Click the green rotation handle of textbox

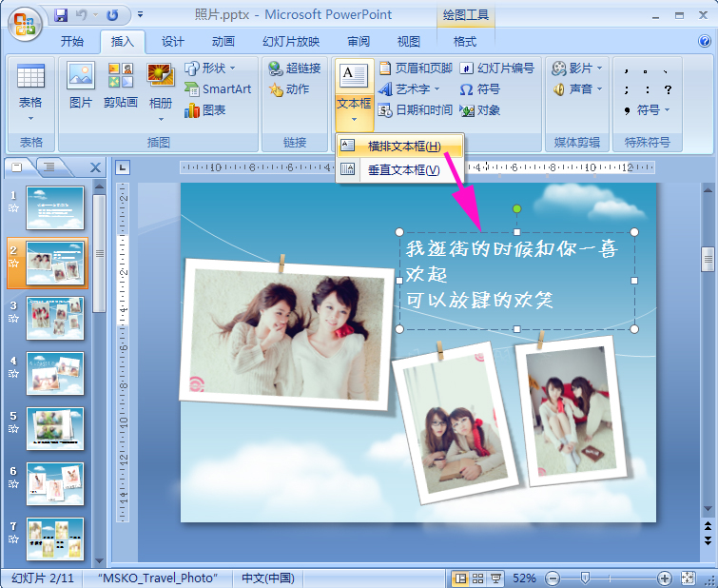pyautogui.click(x=517, y=209)
